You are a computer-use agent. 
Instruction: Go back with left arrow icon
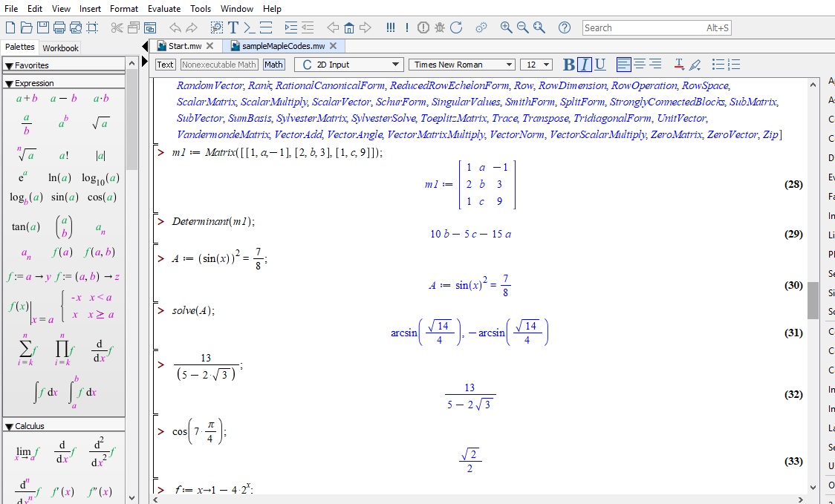(x=333, y=27)
